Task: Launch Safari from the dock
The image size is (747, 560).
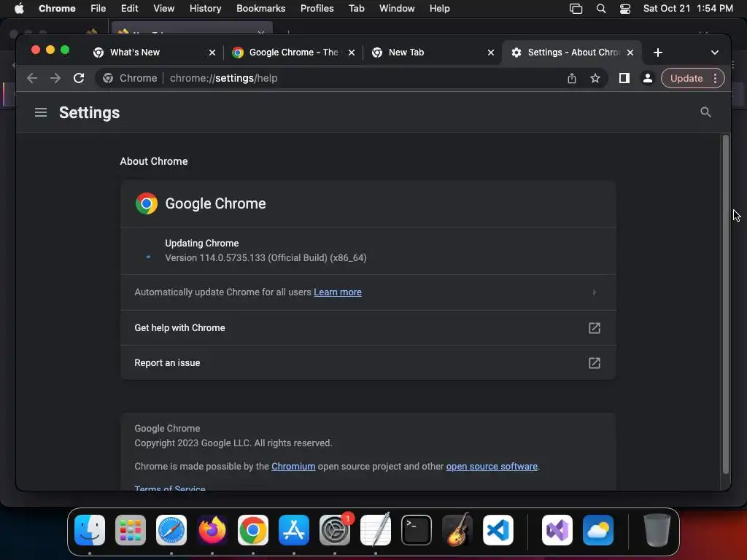Action: 171,530
